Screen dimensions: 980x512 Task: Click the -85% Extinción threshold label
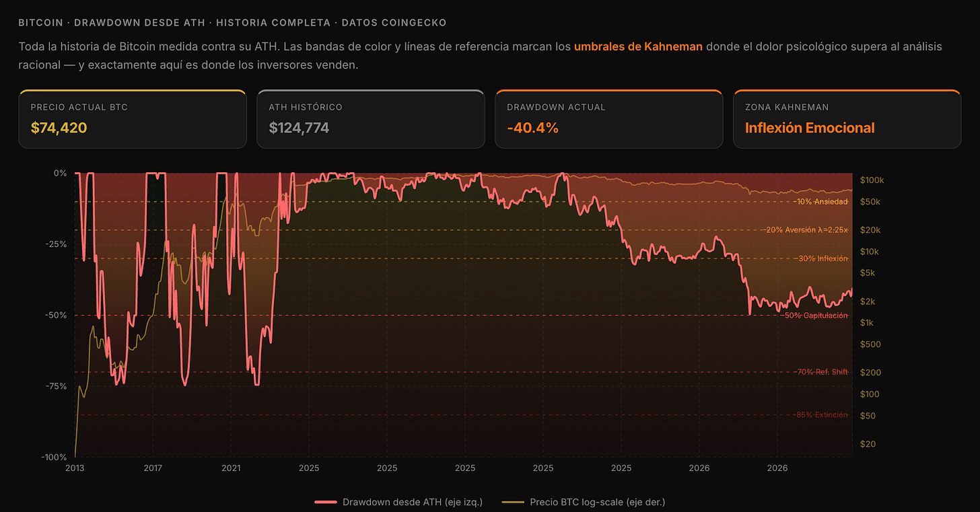pos(820,415)
